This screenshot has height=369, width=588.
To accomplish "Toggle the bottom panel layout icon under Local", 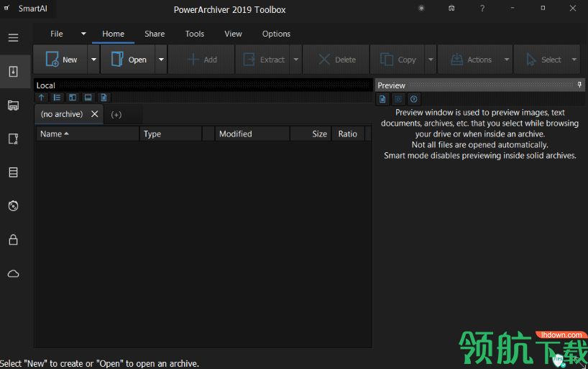I will (x=88, y=98).
